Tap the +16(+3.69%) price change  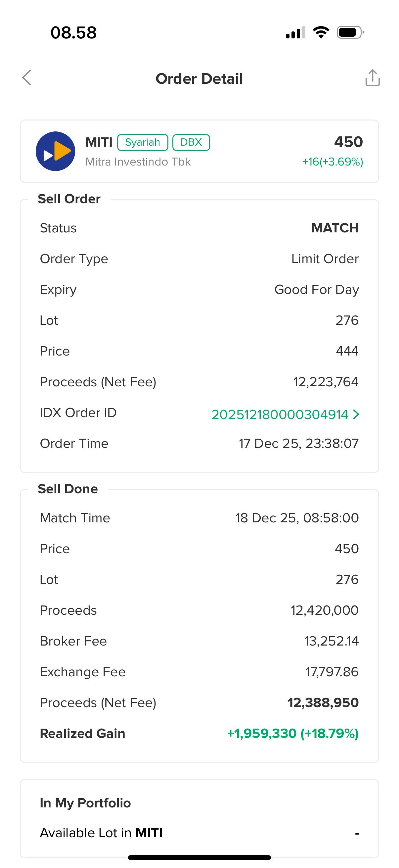click(x=332, y=162)
